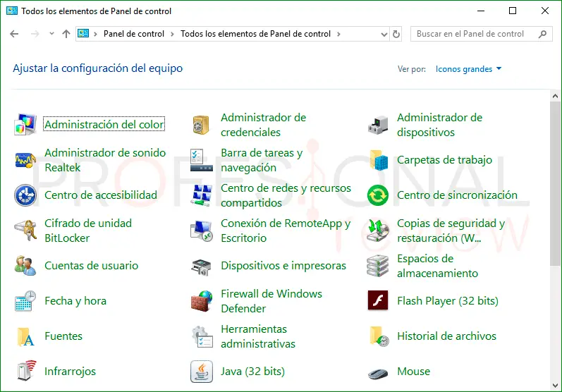
Task: Click the Infrarrojos icon
Action: tap(26, 371)
